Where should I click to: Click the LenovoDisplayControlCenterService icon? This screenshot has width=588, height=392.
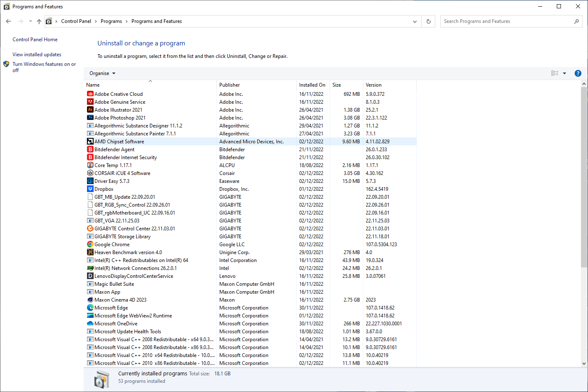pos(90,276)
